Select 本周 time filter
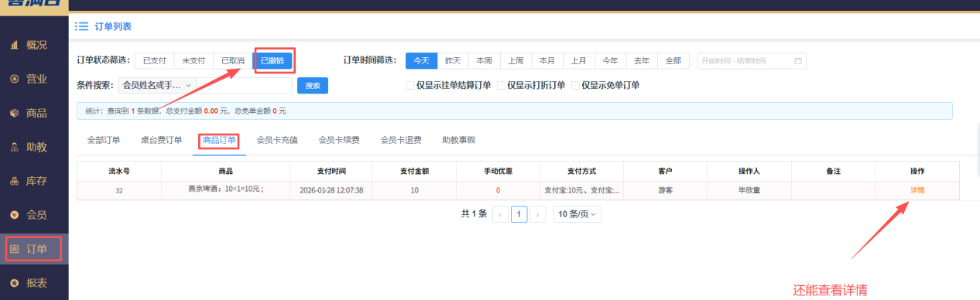The height and width of the screenshot is (300, 980). pos(485,60)
